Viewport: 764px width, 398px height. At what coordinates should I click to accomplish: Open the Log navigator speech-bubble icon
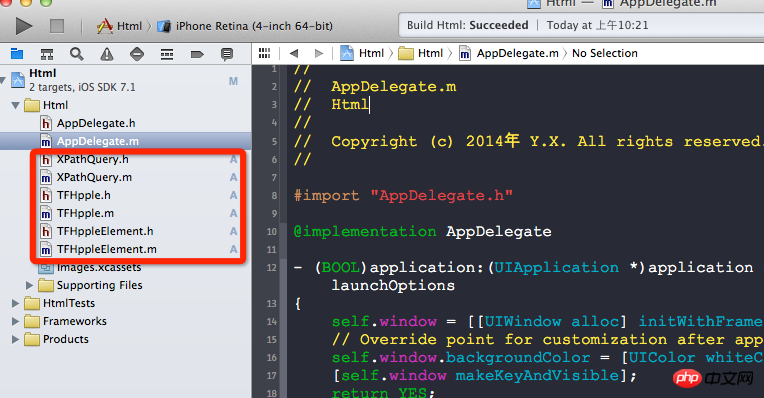tap(227, 54)
